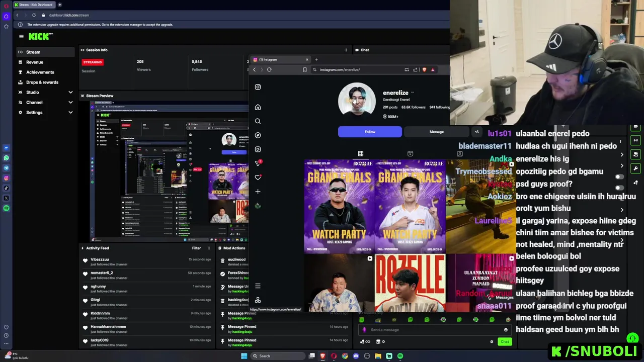Open the Kick hamburger menu
644x362 pixels.
point(21,36)
